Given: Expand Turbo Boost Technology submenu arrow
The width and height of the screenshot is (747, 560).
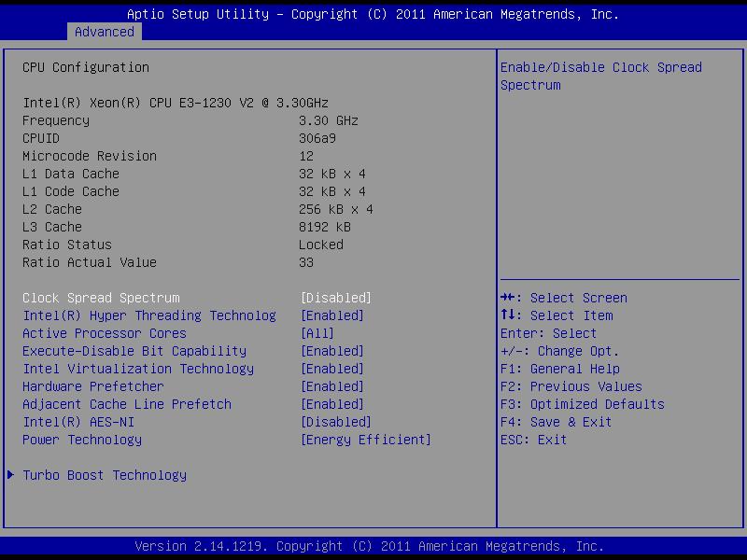Looking at the screenshot, I should (10, 475).
